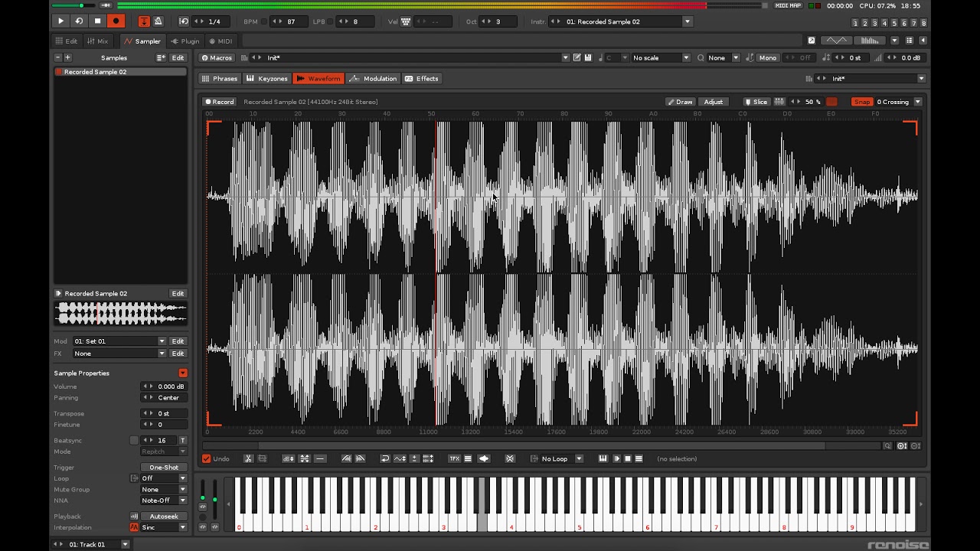980x551 pixels.
Task: Toggle the Macros panel button
Action: [x=216, y=57]
